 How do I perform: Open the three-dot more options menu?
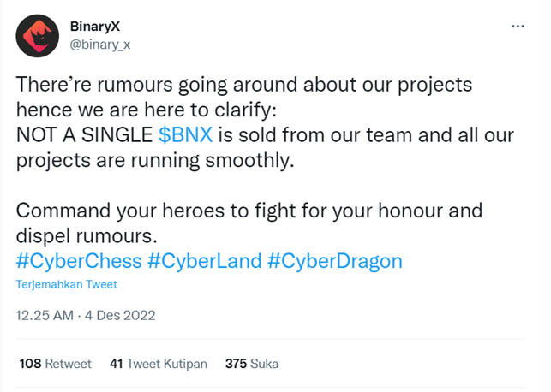click(x=518, y=27)
